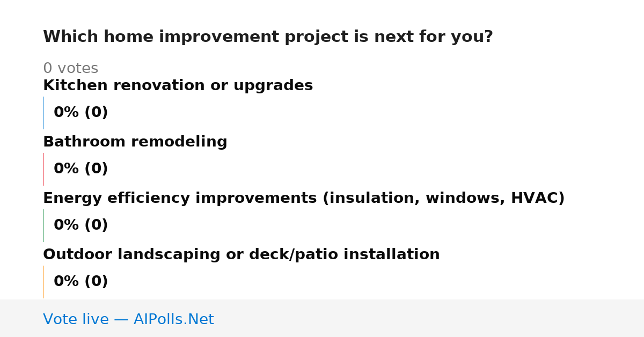Click the Outdoor landscaping 0% (0) result
This screenshot has height=337, width=644.
(80, 282)
